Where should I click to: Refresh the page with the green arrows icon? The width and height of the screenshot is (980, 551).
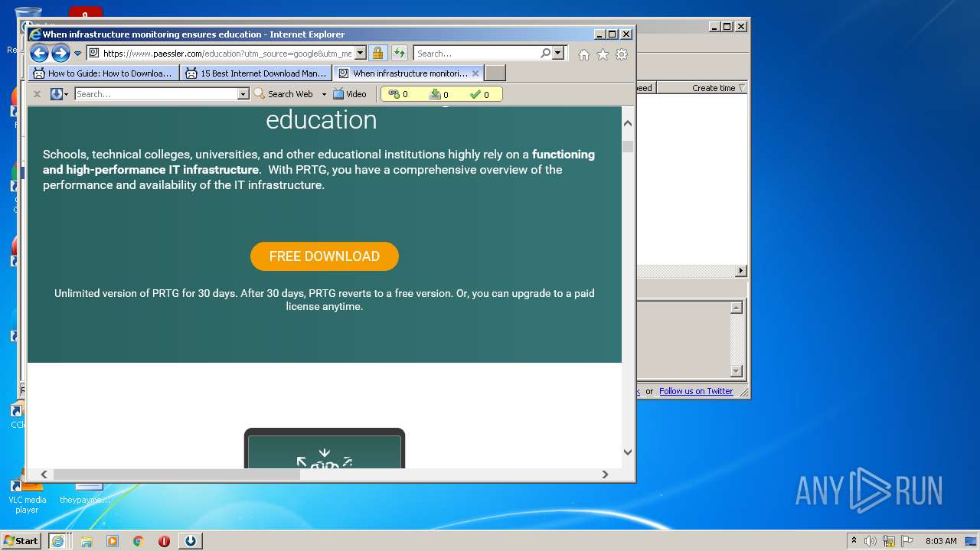(x=400, y=54)
